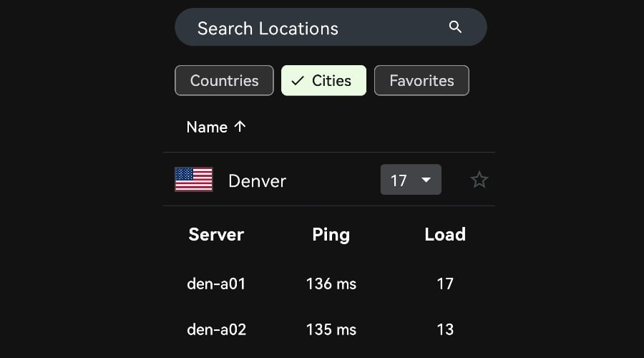
Task: Click the Ping column header
Action: (x=331, y=234)
